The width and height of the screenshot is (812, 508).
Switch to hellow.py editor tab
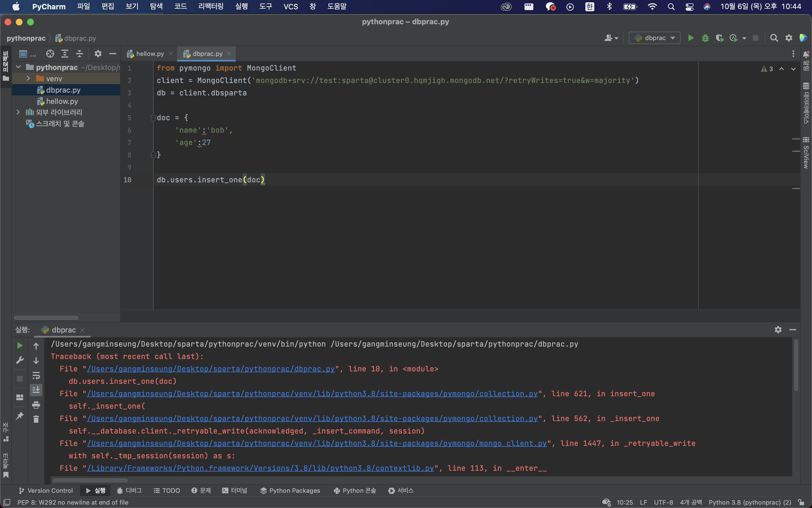[x=150, y=54]
